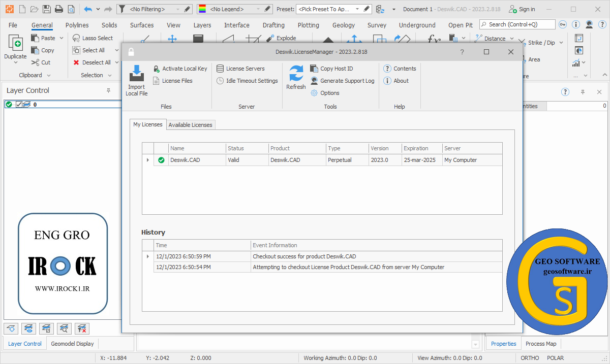This screenshot has height=364, width=610.
Task: Open a file using the folder icon
Action: (x=34, y=9)
